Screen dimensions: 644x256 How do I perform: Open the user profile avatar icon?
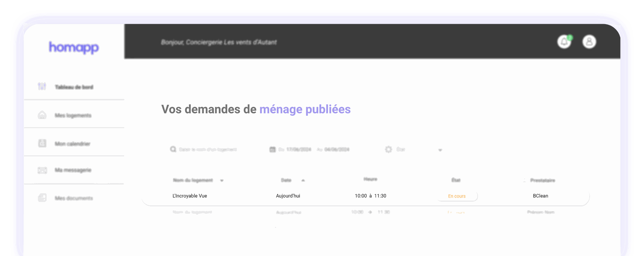[589, 42]
